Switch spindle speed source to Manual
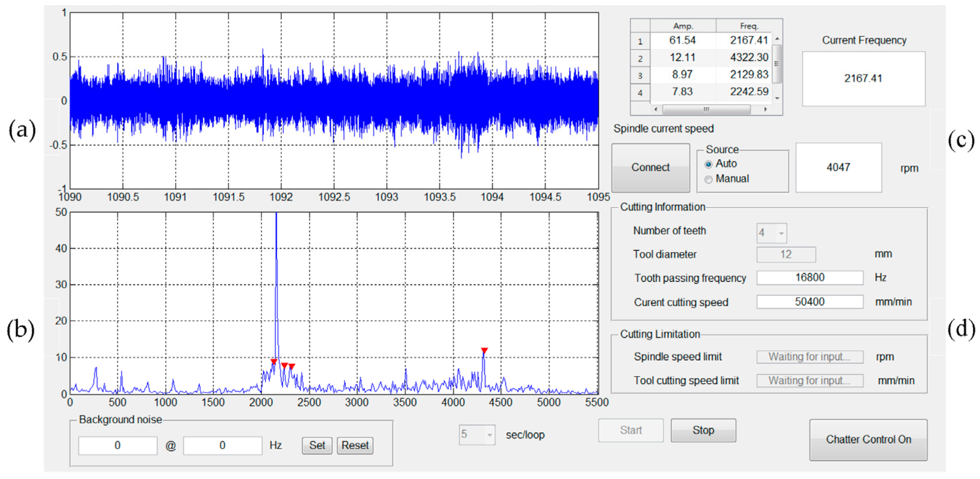The height and width of the screenshot is (479, 980). pyautogui.click(x=708, y=179)
